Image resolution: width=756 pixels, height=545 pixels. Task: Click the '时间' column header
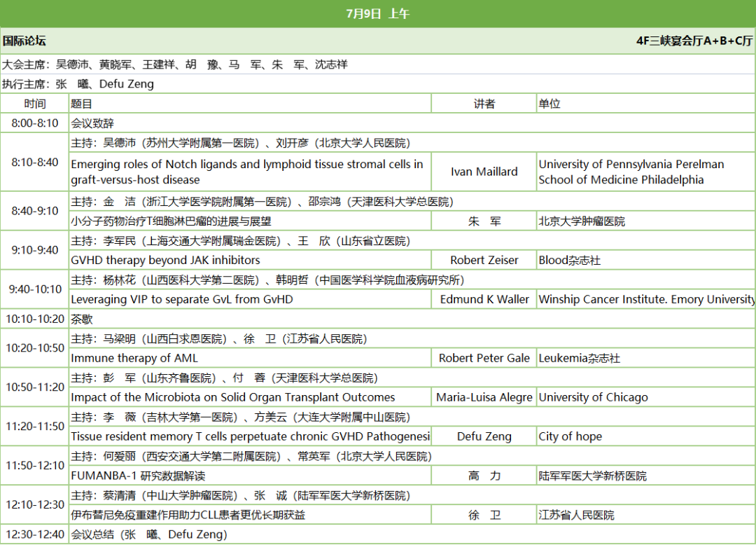click(x=35, y=104)
